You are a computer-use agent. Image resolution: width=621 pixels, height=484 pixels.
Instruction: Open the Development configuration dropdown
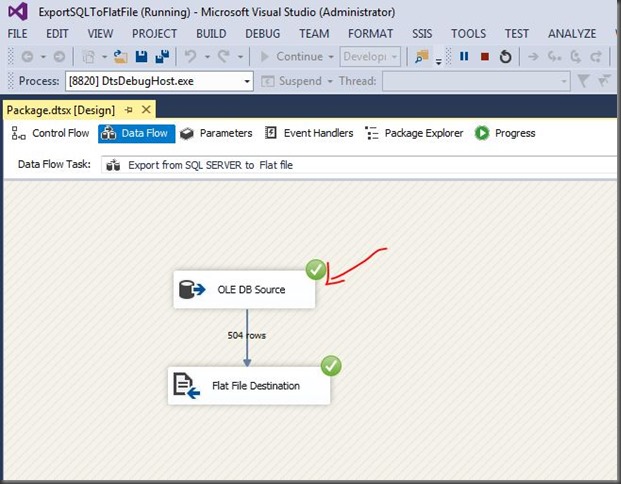click(x=370, y=57)
